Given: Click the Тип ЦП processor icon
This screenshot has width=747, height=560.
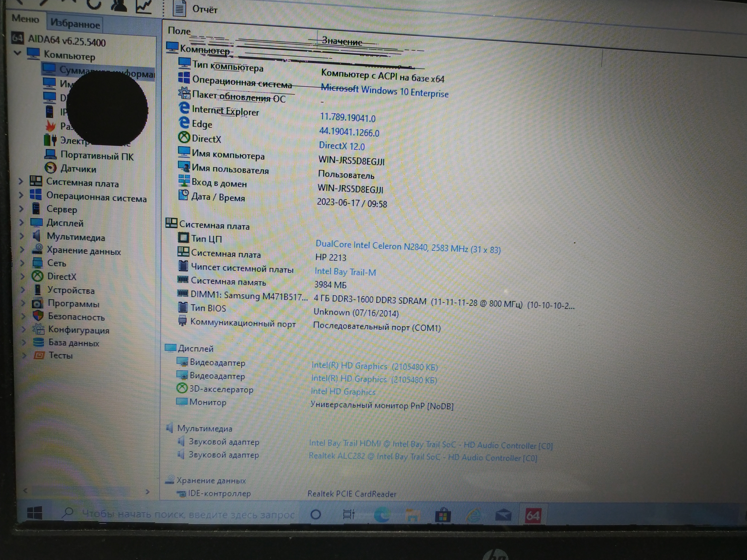Looking at the screenshot, I should [183, 238].
